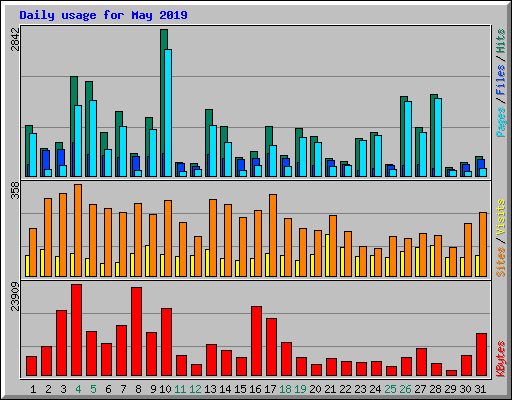Click the cyan Pages bar for day 5

93,138
